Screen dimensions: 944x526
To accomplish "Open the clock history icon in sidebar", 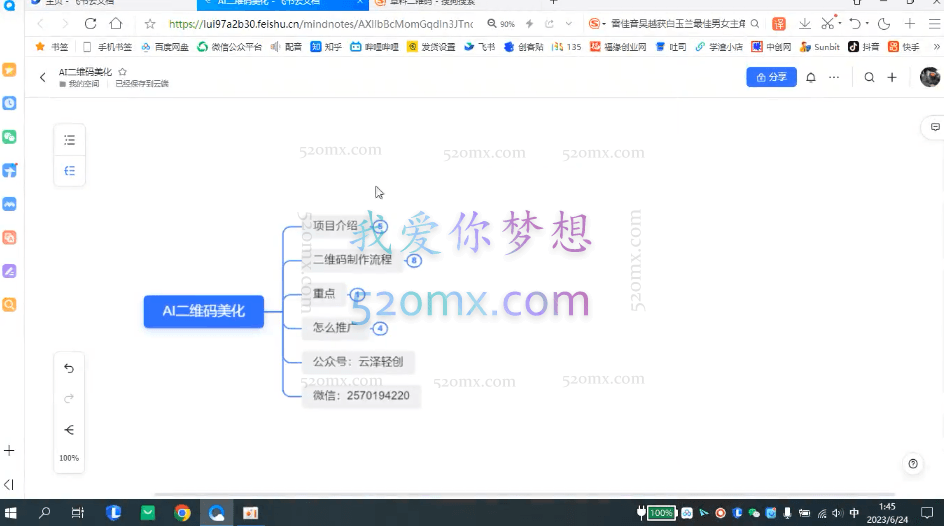I will tap(9, 104).
